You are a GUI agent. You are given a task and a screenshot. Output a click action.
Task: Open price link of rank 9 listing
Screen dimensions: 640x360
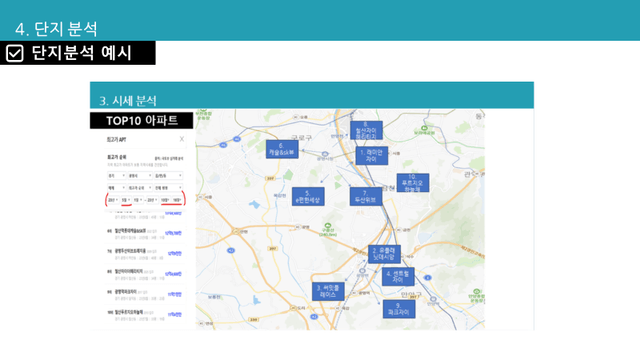pyautogui.click(x=174, y=294)
